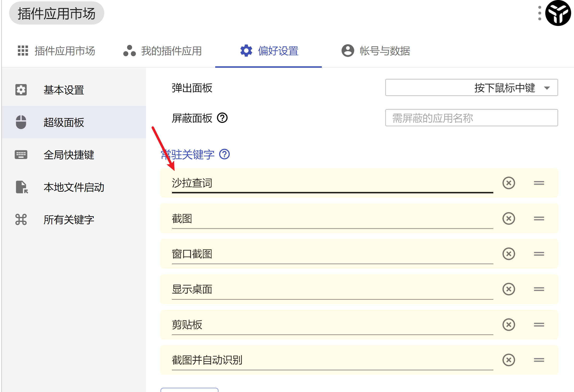Click the 需屏蔽的应用名称 input field
Viewport: 574px width, 392px height.
point(471,118)
